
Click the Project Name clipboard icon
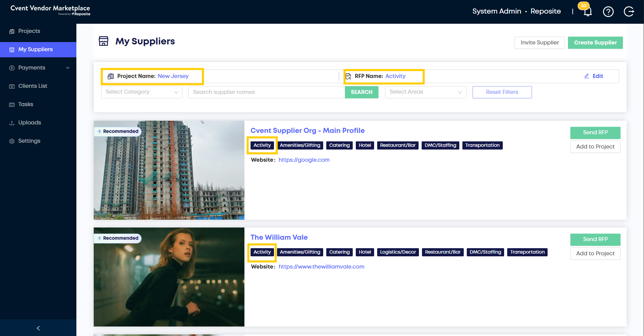111,76
